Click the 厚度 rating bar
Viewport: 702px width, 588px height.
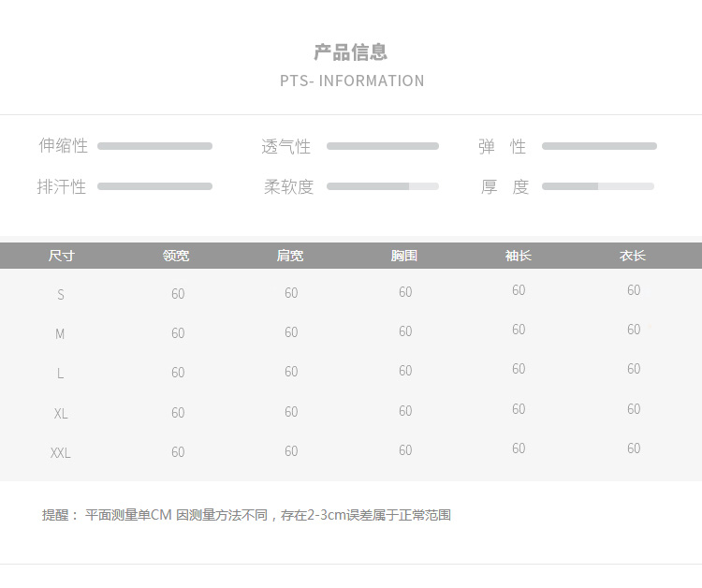[x=598, y=186]
